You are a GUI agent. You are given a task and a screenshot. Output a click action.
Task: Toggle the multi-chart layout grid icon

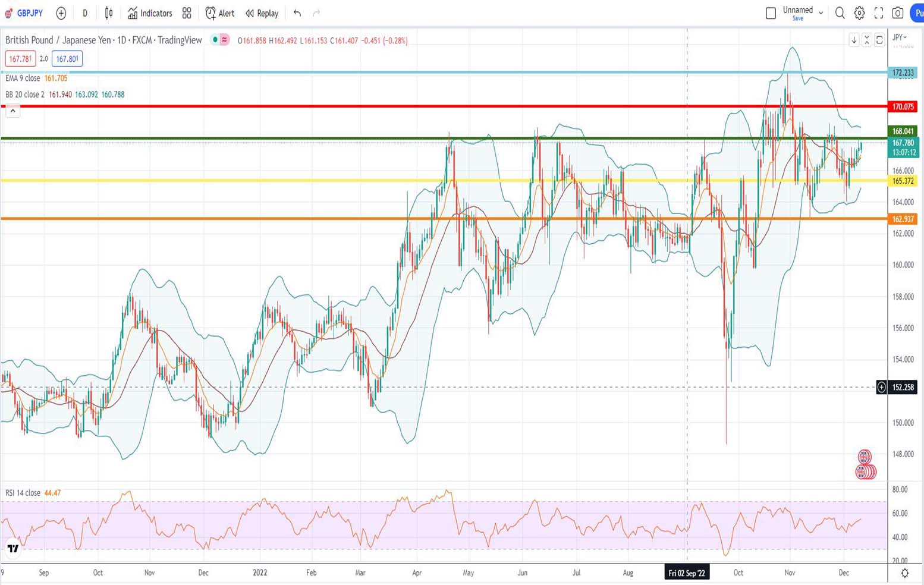point(187,12)
